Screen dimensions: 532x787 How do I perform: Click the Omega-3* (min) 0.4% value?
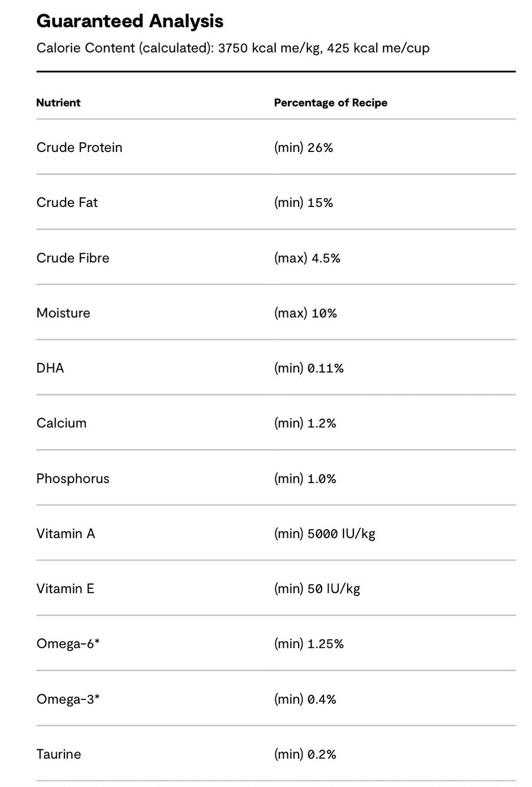coord(305,699)
